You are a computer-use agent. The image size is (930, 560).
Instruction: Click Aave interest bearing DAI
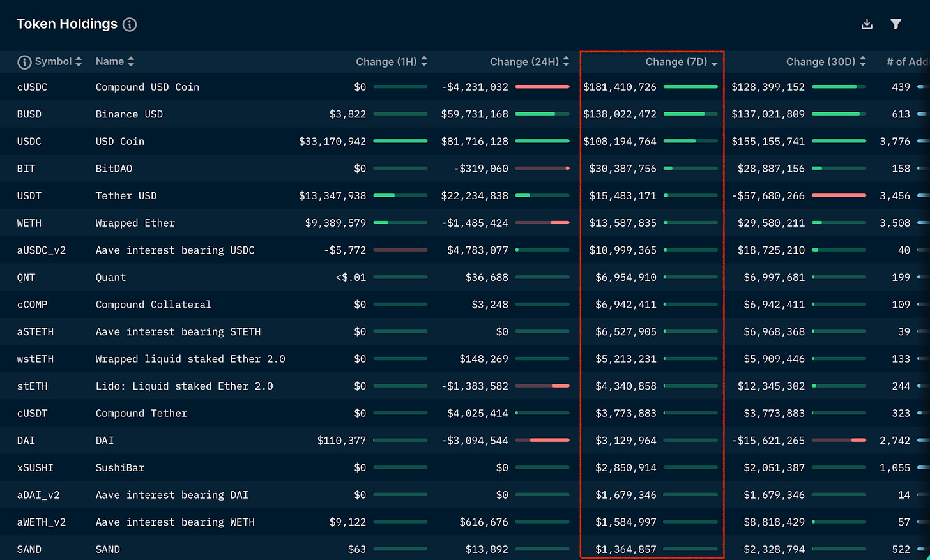172,495
